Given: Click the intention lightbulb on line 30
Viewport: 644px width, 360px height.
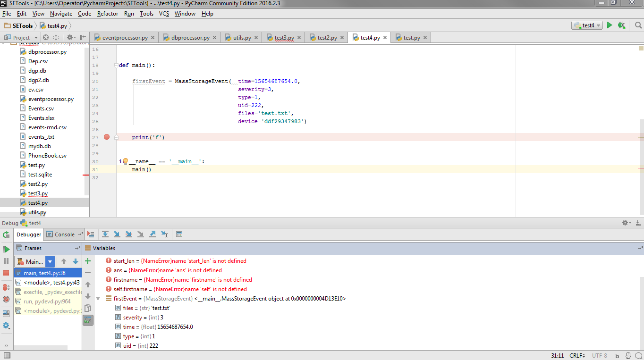Looking at the screenshot, I should pos(126,161).
